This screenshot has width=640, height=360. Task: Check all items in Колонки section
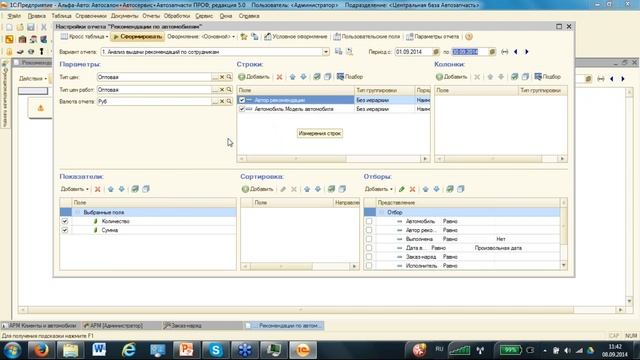pyautogui.click(x=514, y=77)
